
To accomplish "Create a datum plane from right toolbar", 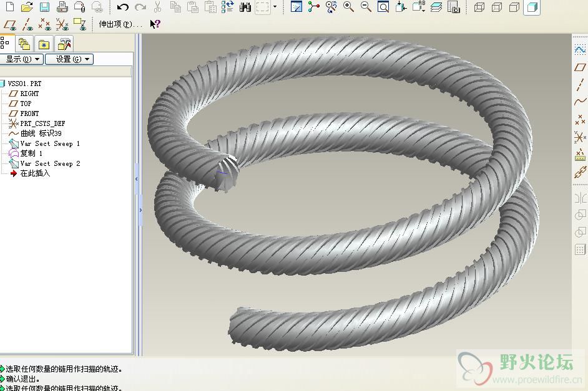I will (580, 67).
